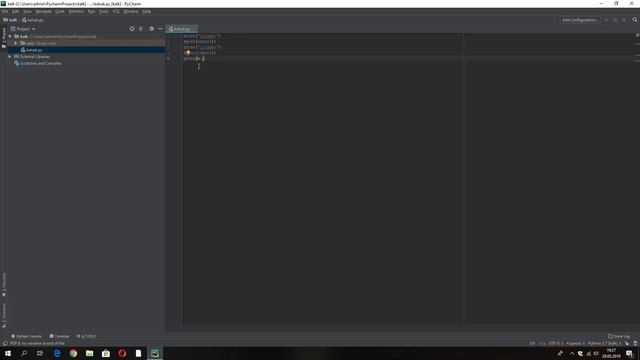Click the Windows Start button
The height and width of the screenshot is (360, 640).
8,353
